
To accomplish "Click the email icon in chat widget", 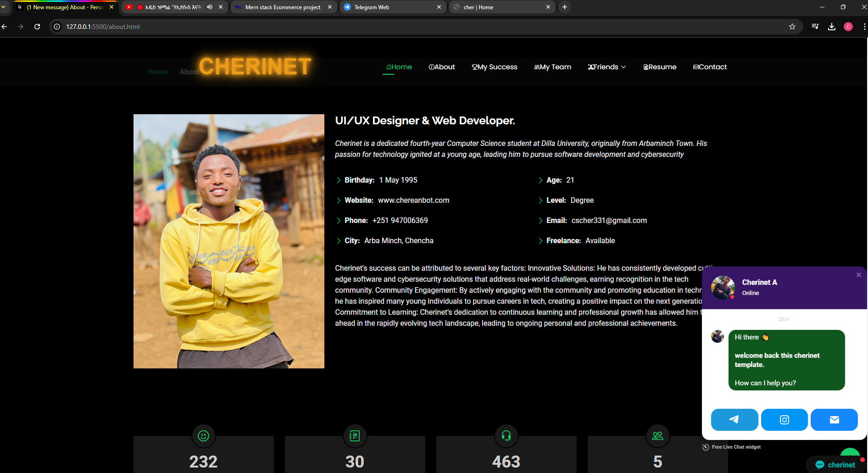I will [834, 419].
